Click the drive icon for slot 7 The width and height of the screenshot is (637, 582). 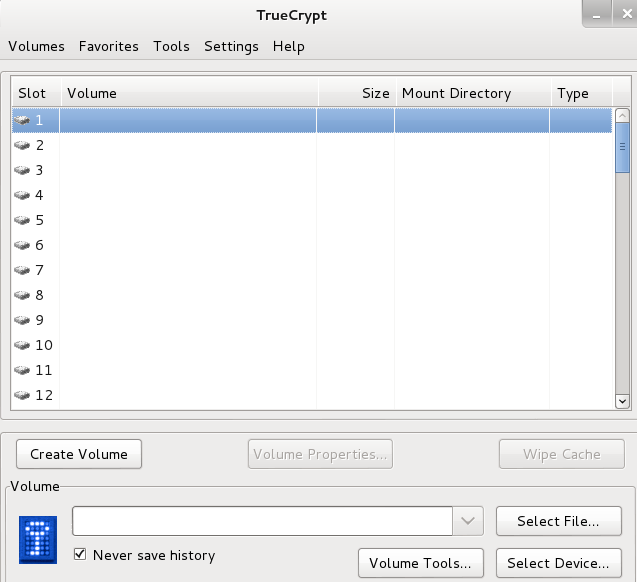22,270
